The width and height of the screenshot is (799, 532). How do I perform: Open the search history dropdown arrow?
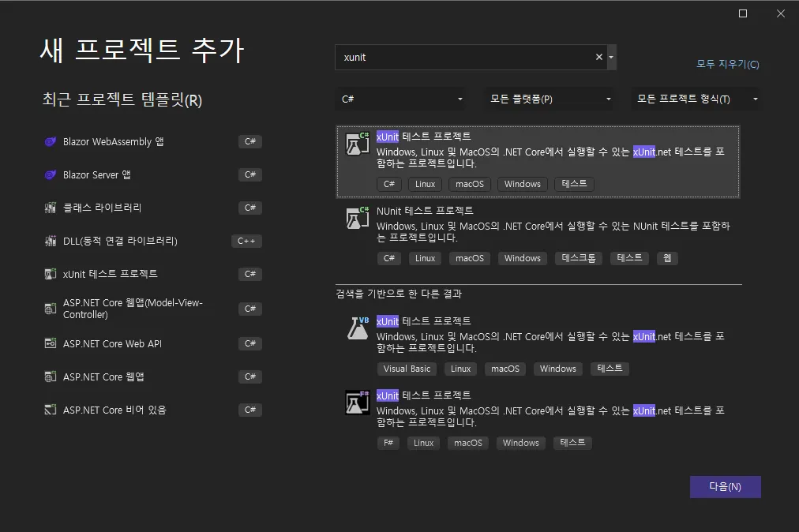pos(611,57)
